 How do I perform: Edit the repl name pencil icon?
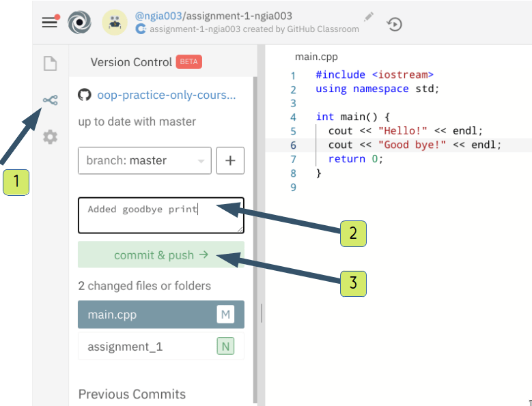pyautogui.click(x=369, y=17)
